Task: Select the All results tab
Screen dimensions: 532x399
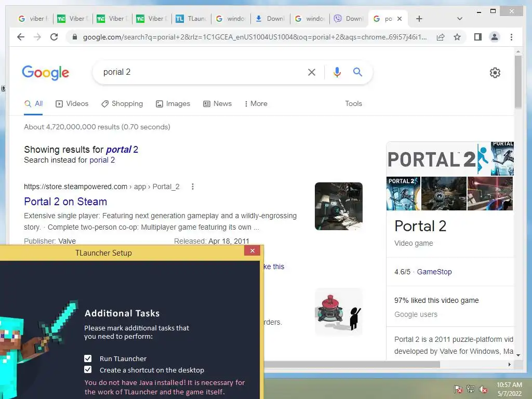Action: [33, 104]
